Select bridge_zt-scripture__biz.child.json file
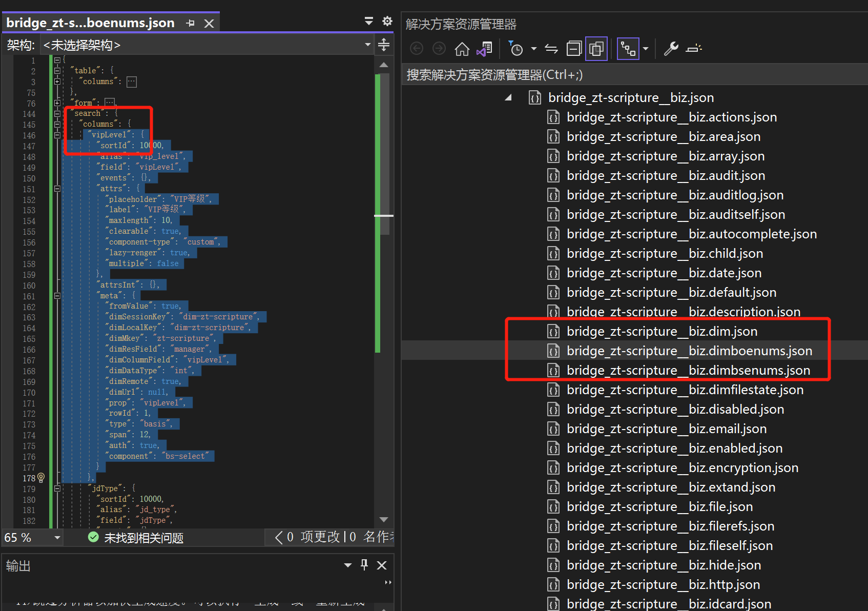This screenshot has height=611, width=868. click(665, 253)
